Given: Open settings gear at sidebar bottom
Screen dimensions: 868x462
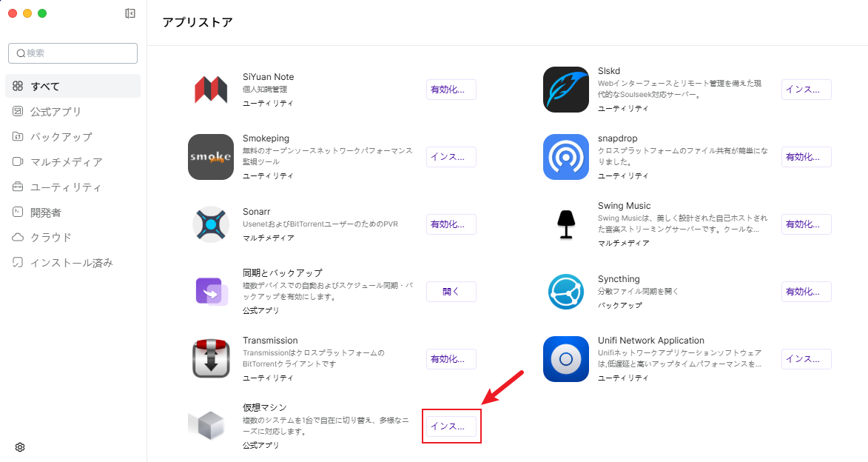Looking at the screenshot, I should (20, 447).
